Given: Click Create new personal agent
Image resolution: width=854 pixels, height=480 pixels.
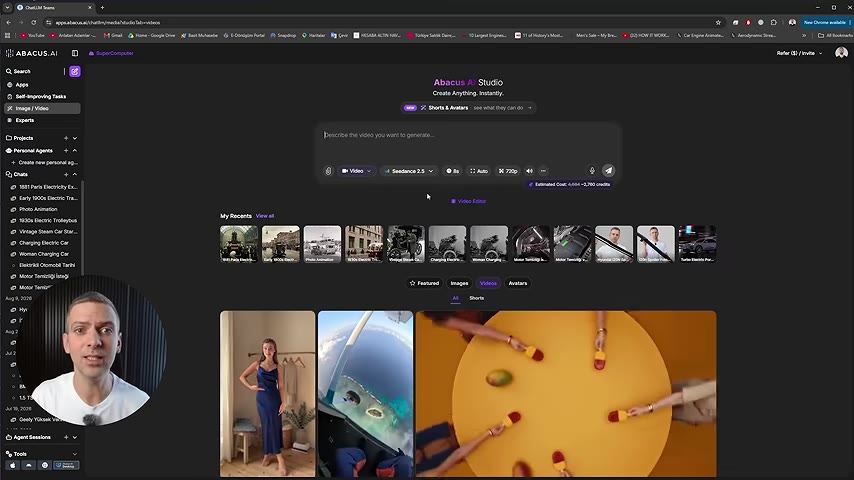Looking at the screenshot, I should 45,162.
